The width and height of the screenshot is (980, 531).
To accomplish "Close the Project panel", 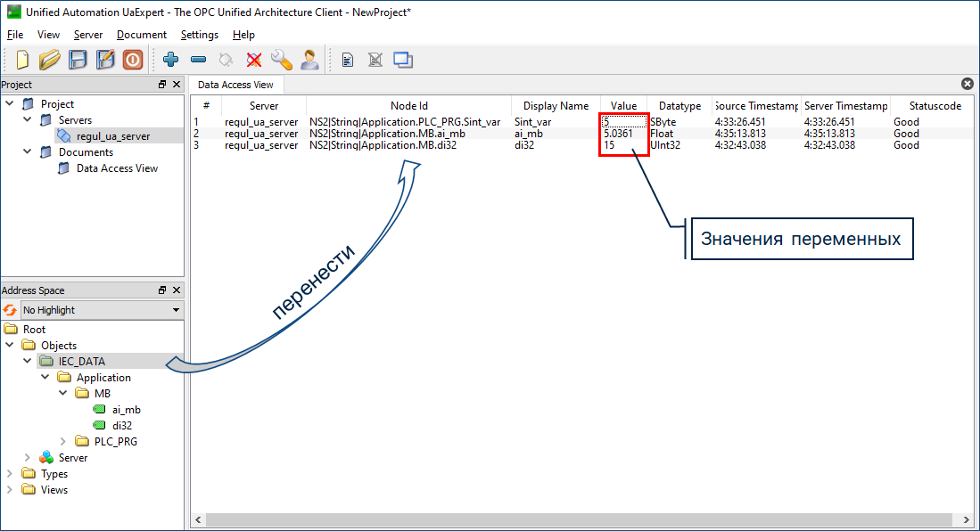I will coord(177,85).
